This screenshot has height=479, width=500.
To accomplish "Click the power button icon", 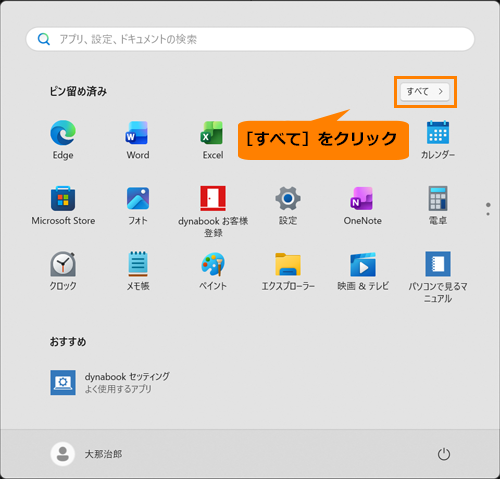I will pos(444,454).
